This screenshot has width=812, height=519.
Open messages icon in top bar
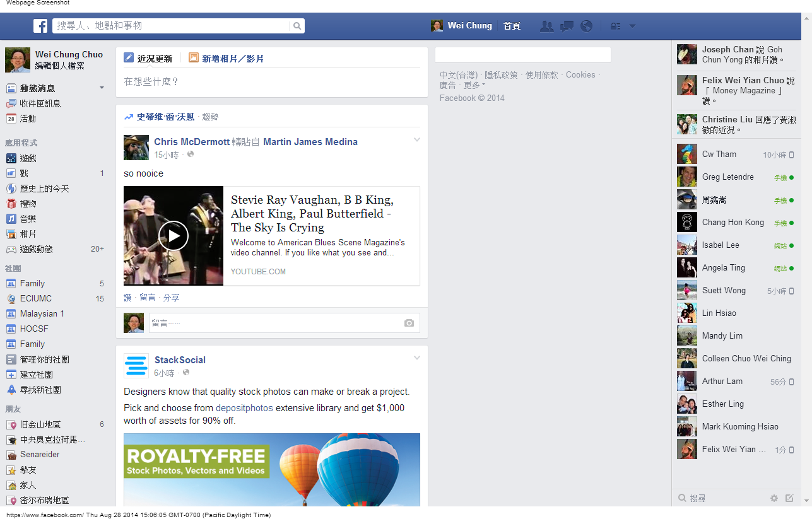(567, 26)
